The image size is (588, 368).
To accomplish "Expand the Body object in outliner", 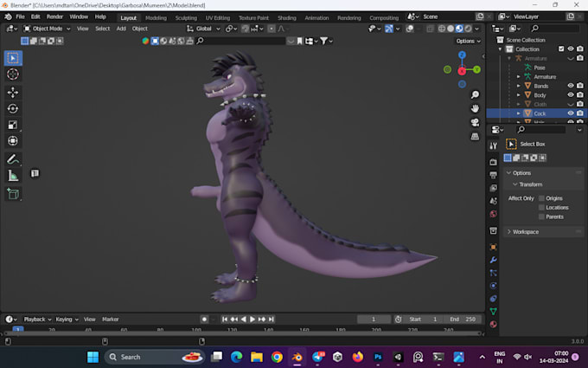I will pyautogui.click(x=518, y=95).
